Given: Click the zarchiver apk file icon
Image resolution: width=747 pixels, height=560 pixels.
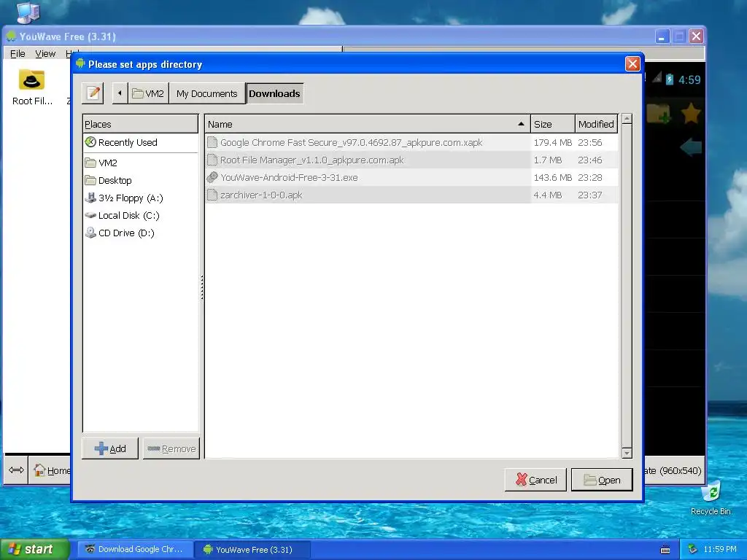Looking at the screenshot, I should (212, 195).
